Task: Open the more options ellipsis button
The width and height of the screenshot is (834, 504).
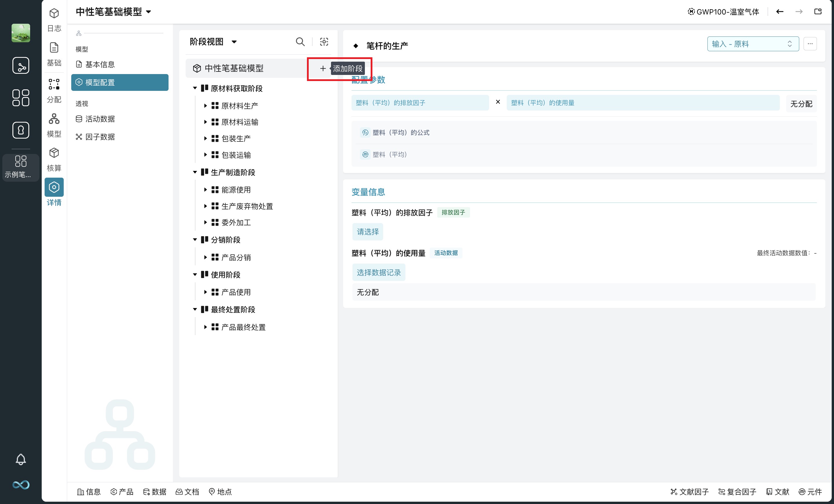Action: pyautogui.click(x=810, y=44)
